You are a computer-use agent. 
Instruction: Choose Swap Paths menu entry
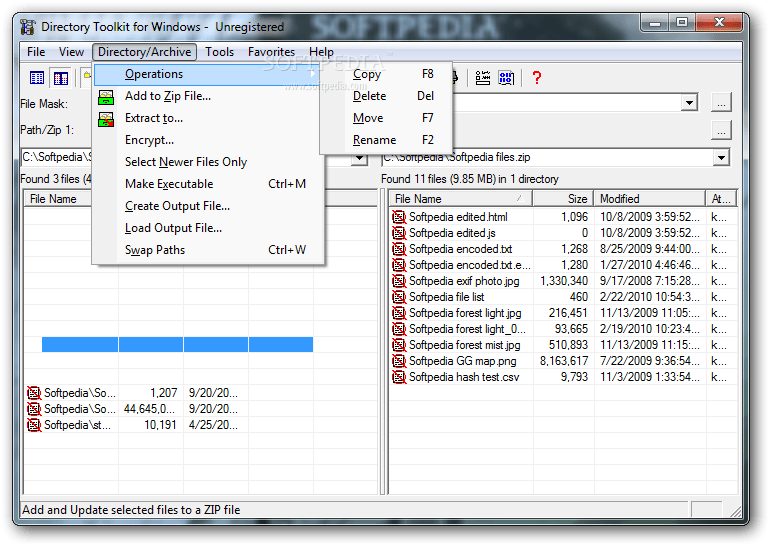tap(208, 250)
